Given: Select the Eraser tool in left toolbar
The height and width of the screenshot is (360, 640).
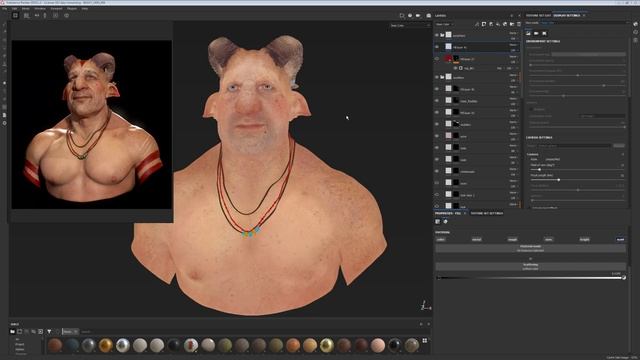Looking at the screenshot, I should [4, 32].
